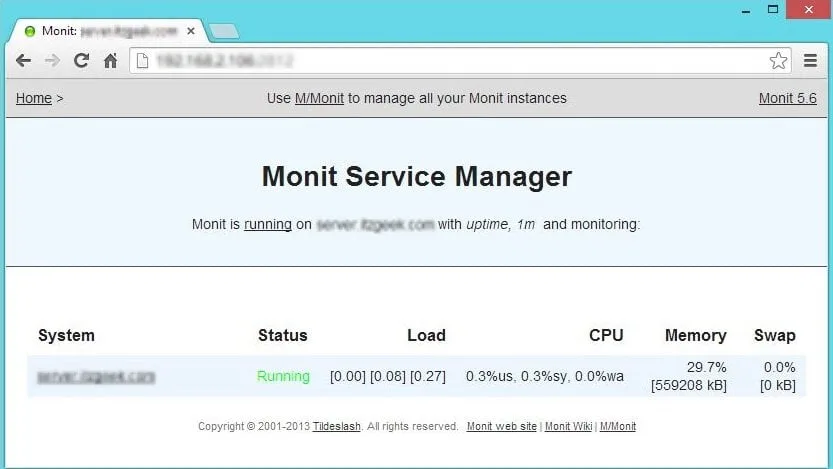Close the Monit tab
This screenshot has height=469, width=833.
pos(191,31)
